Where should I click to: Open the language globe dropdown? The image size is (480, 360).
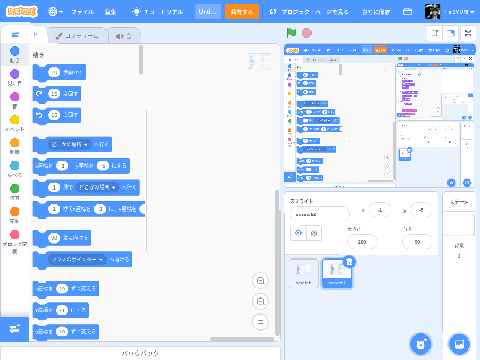[x=55, y=12]
